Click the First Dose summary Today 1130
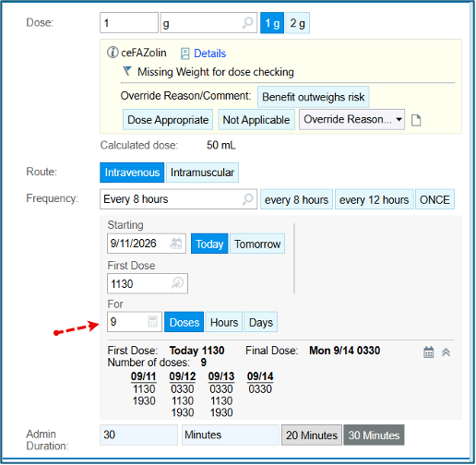 pos(196,351)
